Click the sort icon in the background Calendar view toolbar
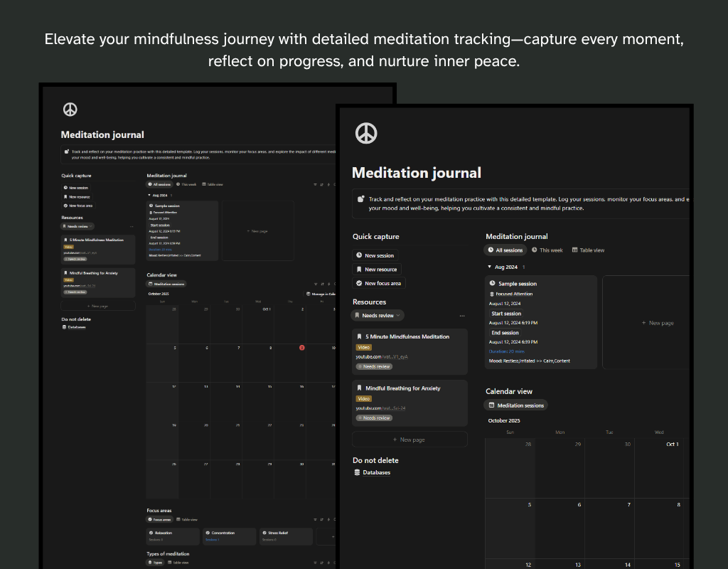The width and height of the screenshot is (728, 569). pyautogui.click(x=322, y=284)
